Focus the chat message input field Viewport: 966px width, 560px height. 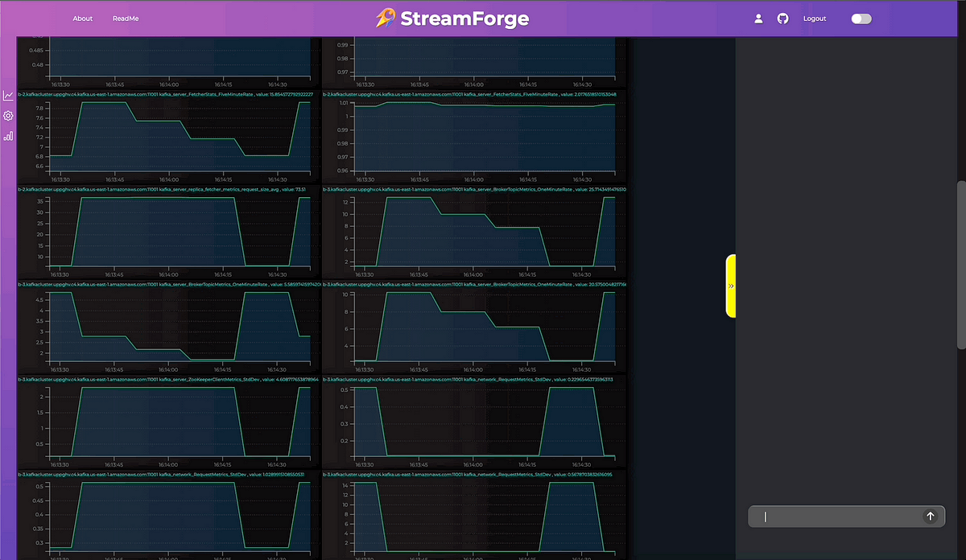[837, 517]
